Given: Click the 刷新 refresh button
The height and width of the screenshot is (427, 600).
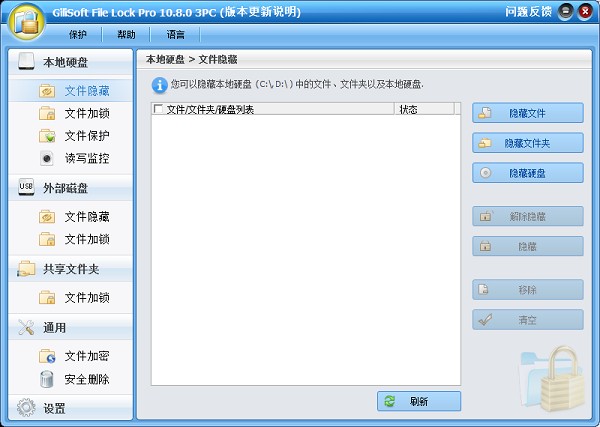Looking at the screenshot, I should 418,401.
